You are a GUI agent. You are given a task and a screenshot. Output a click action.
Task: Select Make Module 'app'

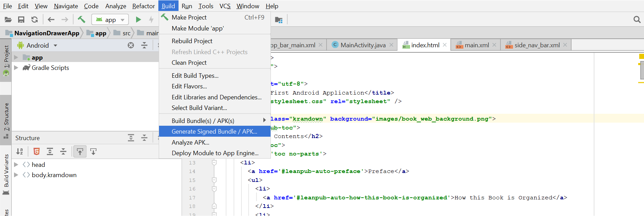click(215, 28)
